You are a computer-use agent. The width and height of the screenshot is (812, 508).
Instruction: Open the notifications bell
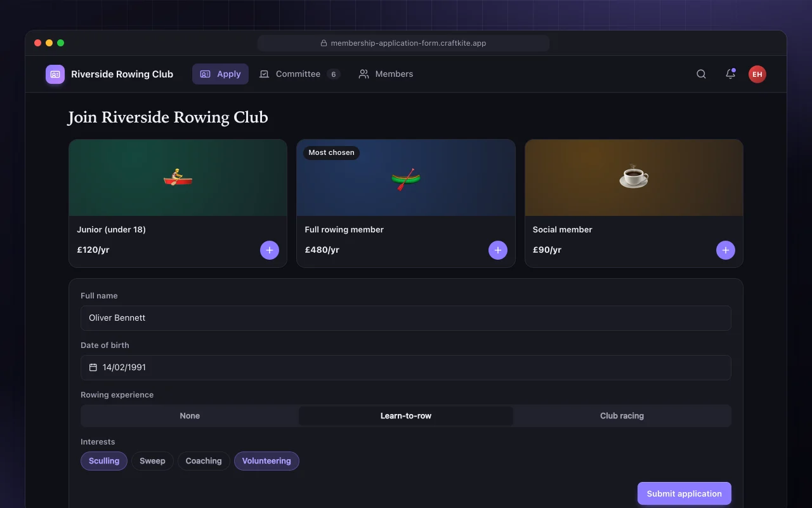730,74
